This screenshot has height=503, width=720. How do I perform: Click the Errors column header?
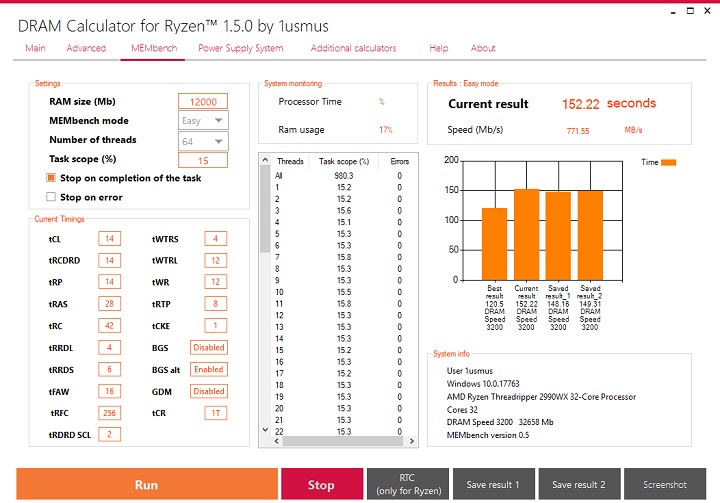[399, 161]
